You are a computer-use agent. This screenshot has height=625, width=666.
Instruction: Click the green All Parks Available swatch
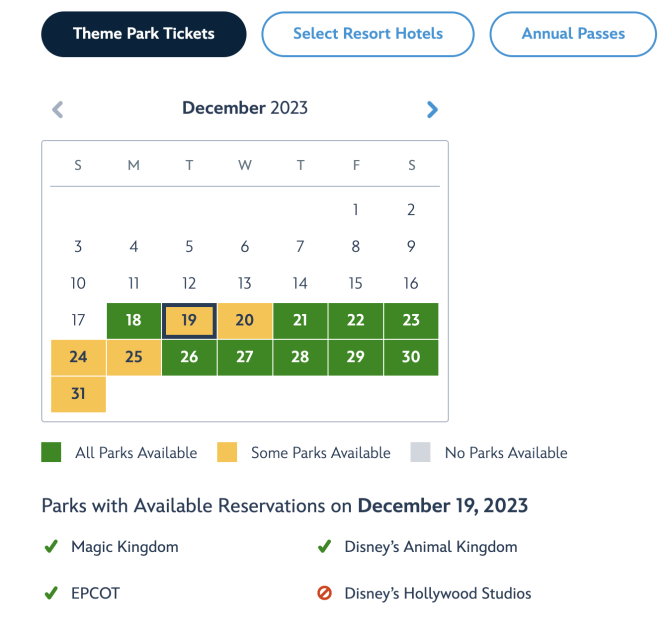click(51, 452)
